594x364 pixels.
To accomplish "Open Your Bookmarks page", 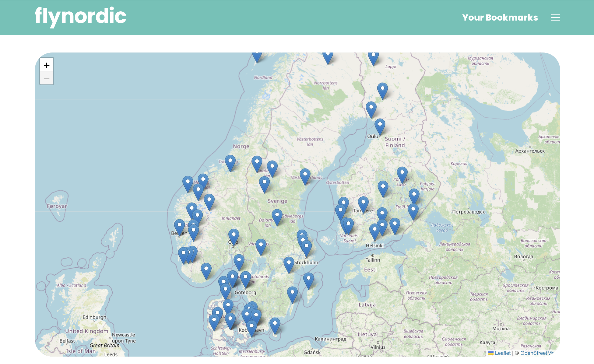I will pyautogui.click(x=500, y=18).
